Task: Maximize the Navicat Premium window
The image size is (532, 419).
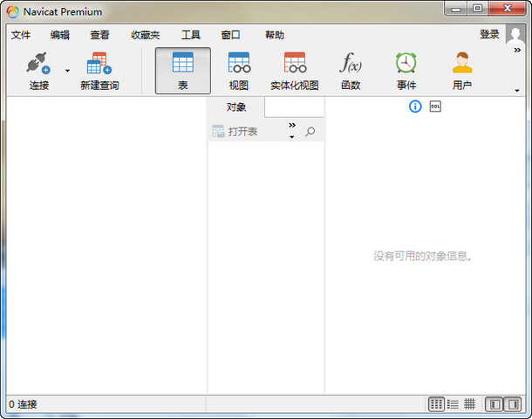Action: tap(478, 8)
